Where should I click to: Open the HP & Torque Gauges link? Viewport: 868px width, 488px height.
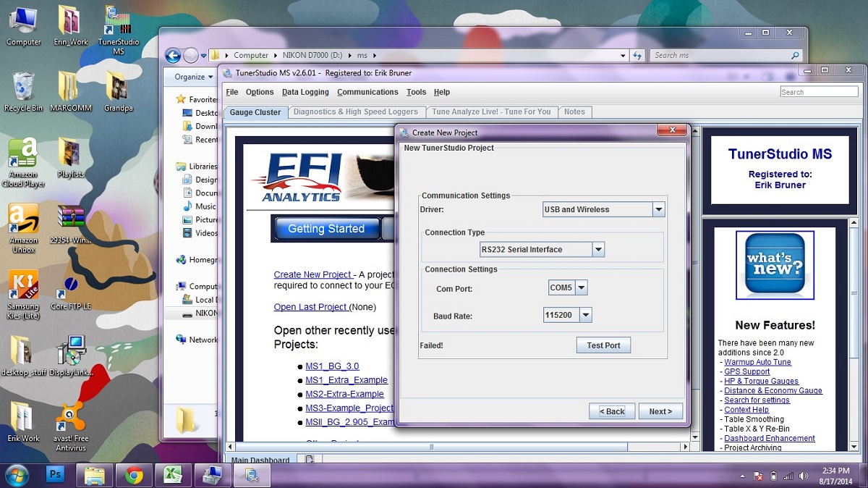(x=761, y=381)
